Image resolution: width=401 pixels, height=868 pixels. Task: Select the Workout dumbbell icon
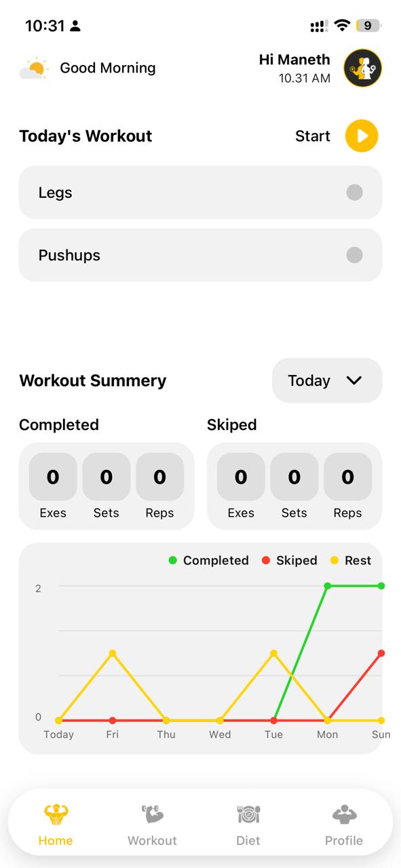pyautogui.click(x=152, y=814)
